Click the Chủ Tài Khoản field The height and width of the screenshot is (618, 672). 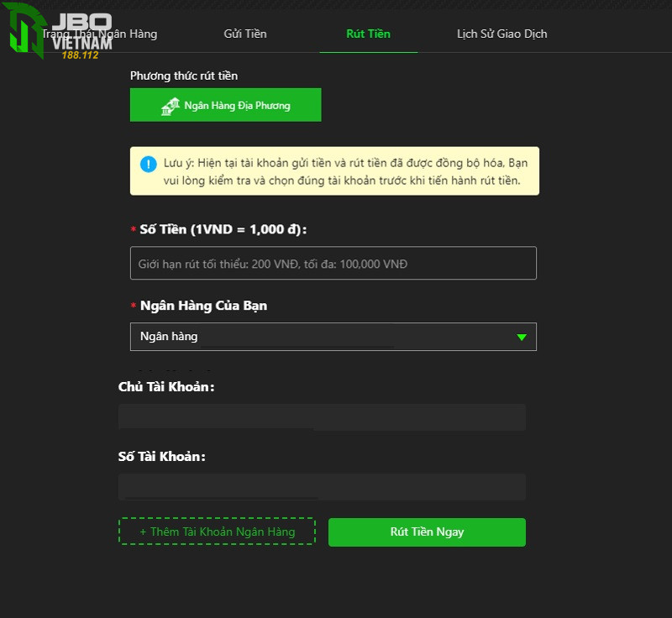pos(322,416)
